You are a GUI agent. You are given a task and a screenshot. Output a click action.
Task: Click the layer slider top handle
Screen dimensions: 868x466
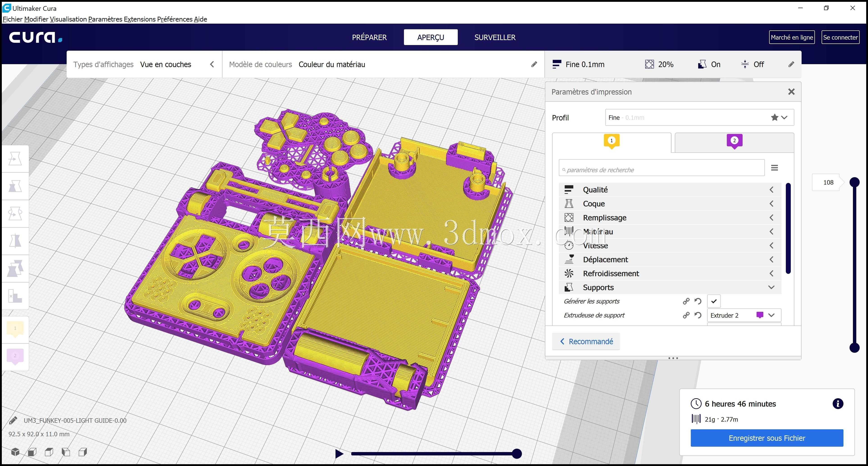[854, 182]
